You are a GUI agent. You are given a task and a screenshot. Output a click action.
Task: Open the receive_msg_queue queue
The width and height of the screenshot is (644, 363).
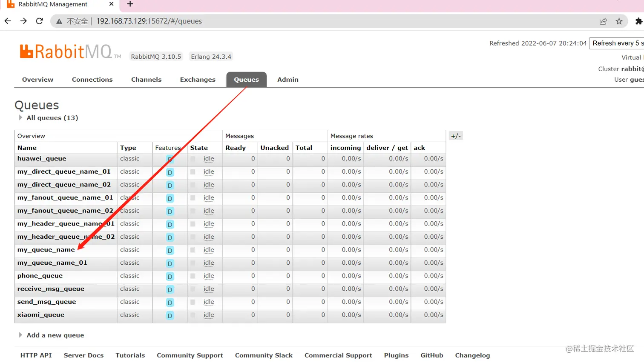point(51,289)
